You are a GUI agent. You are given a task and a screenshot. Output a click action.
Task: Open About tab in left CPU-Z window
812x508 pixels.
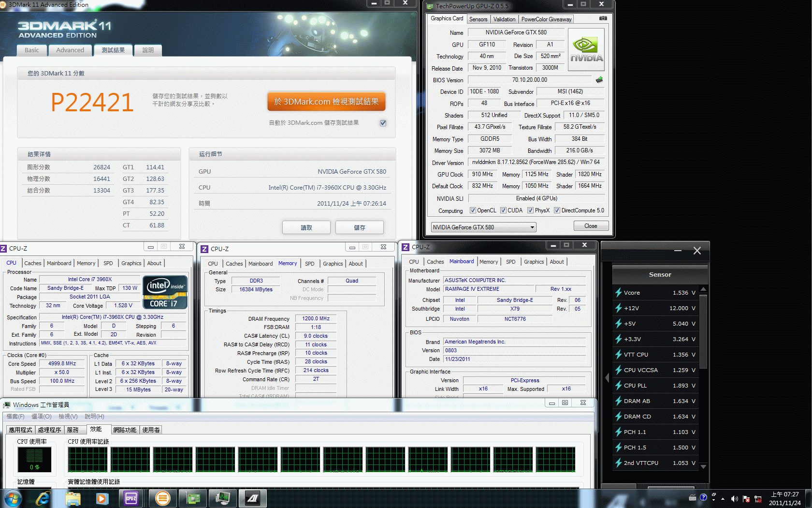point(154,263)
